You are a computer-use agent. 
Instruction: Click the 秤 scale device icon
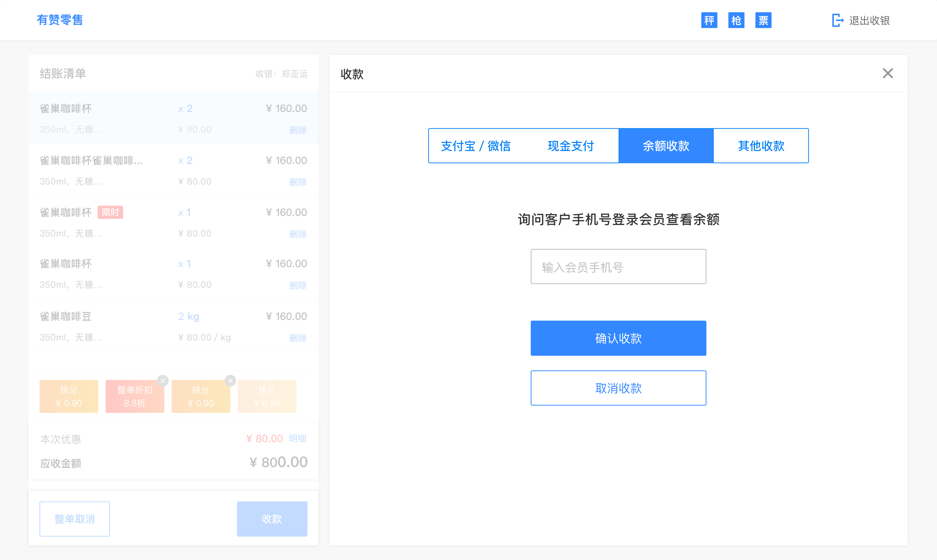(709, 20)
